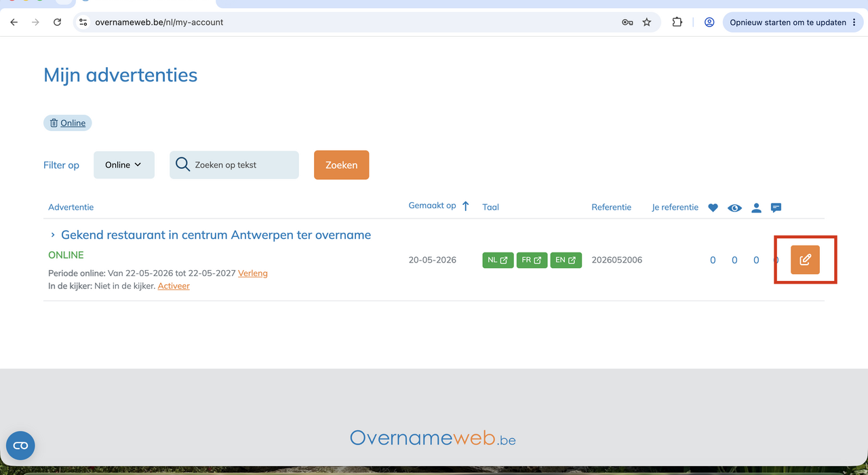
Task: Click the 'Je referentie' column header
Action: 675,207
